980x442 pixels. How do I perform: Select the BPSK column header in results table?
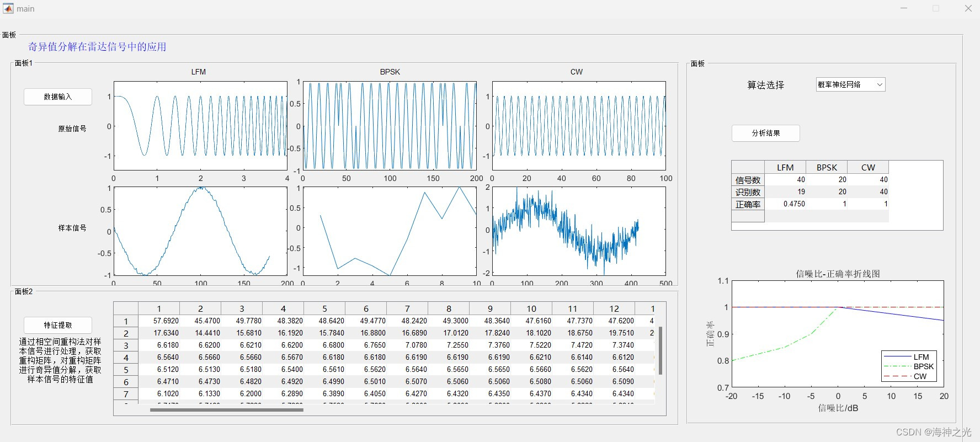click(x=827, y=167)
